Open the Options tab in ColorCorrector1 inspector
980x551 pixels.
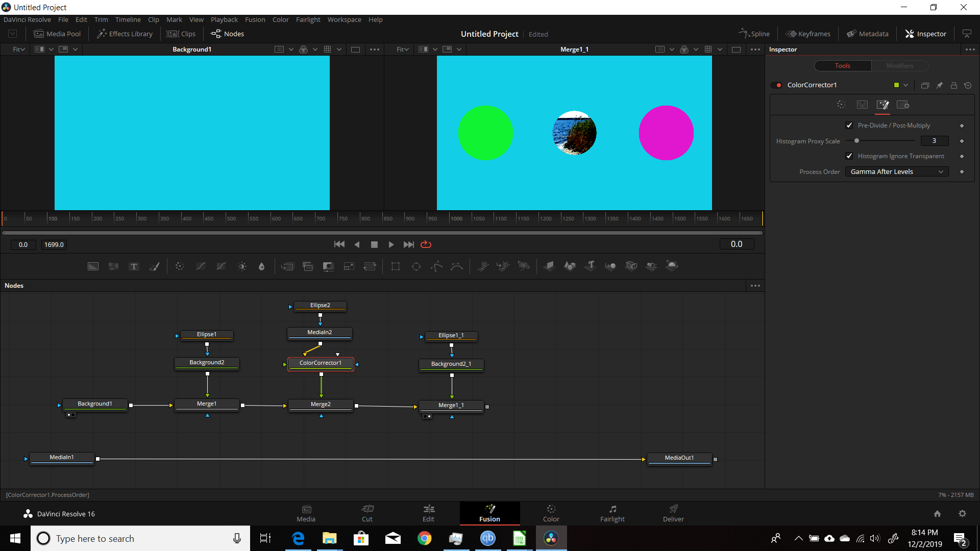point(883,105)
